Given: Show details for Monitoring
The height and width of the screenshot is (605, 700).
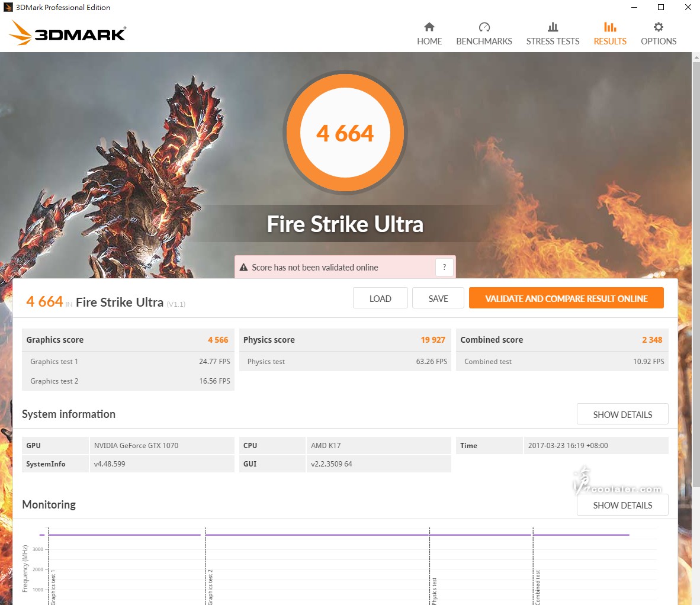Looking at the screenshot, I should point(622,505).
